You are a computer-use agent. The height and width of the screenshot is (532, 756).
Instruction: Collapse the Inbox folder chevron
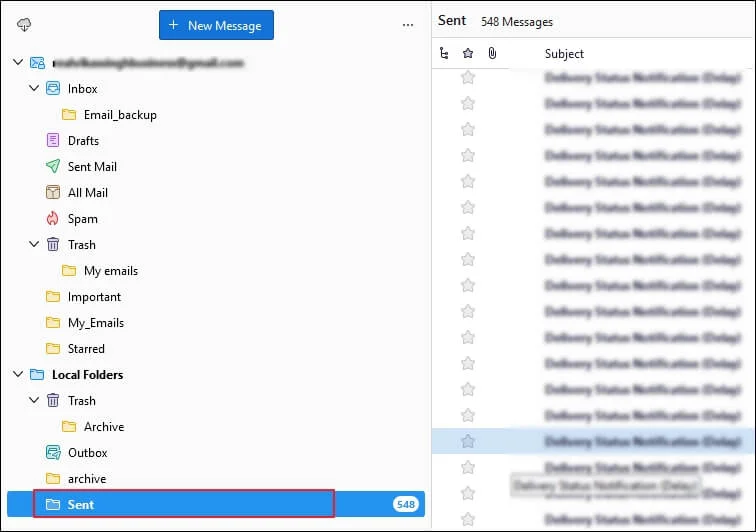[34, 88]
